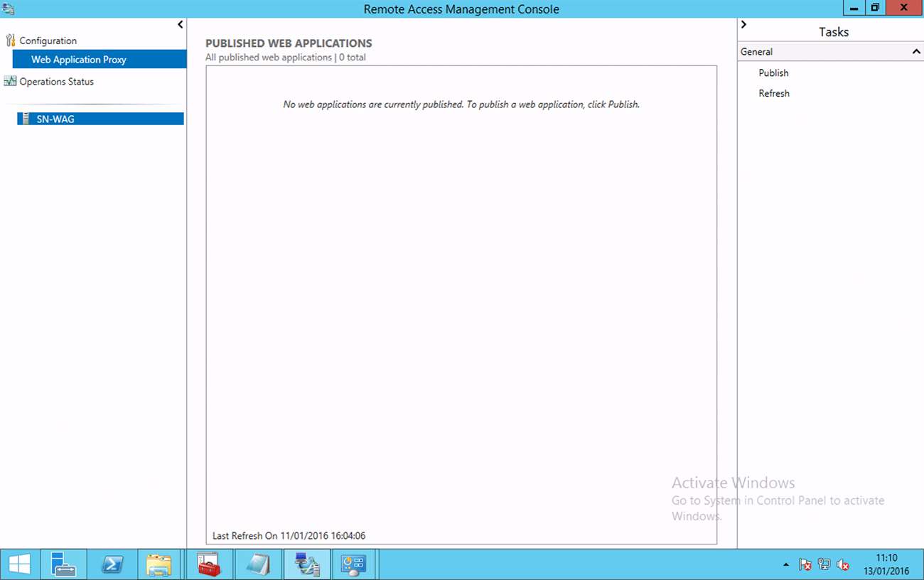Click the 'All published web applications | 0 total' text
The image size is (924, 580).
pyautogui.click(x=286, y=57)
